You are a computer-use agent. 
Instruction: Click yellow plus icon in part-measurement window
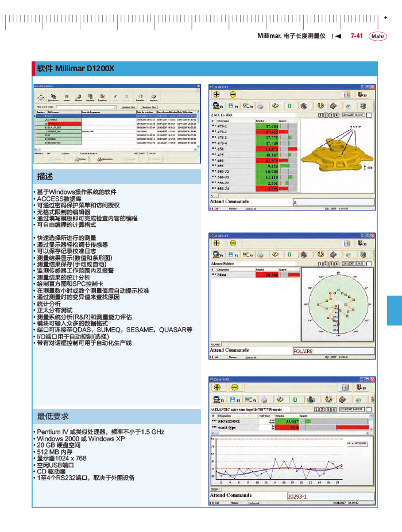pyautogui.click(x=217, y=94)
